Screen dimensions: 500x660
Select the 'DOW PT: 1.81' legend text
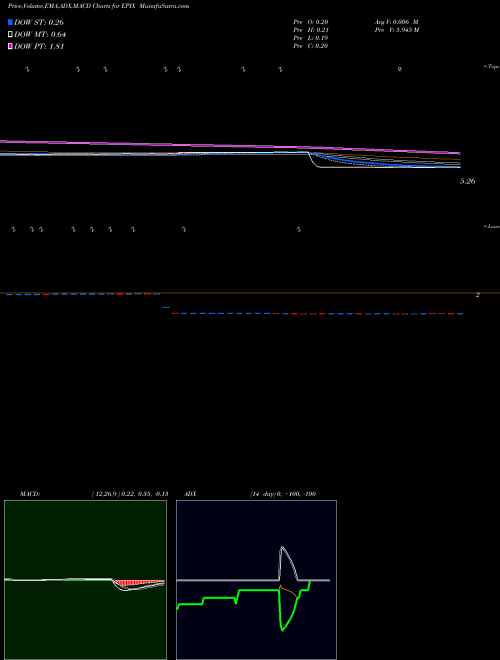click(39, 46)
